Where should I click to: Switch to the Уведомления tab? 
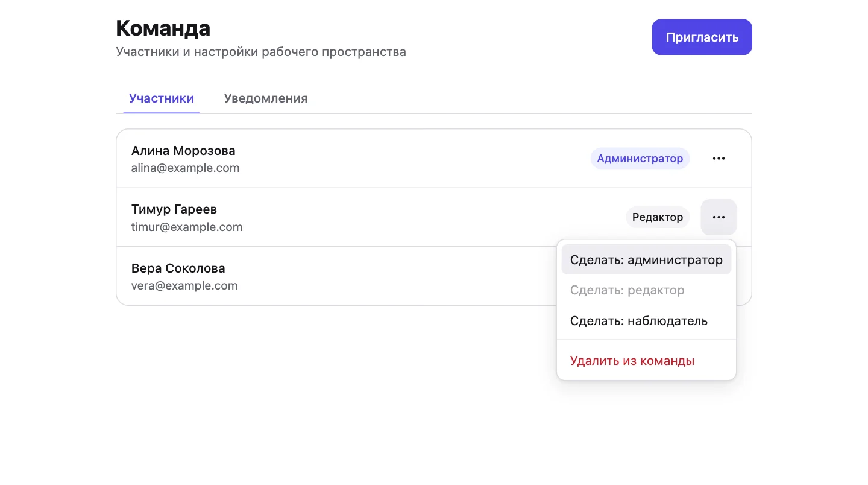pos(266,98)
